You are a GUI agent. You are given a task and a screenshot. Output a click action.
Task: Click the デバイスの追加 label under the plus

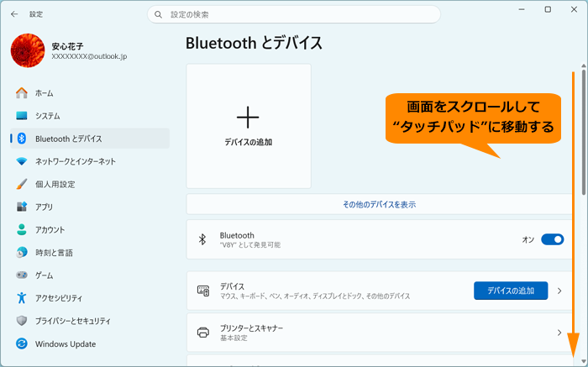(249, 143)
